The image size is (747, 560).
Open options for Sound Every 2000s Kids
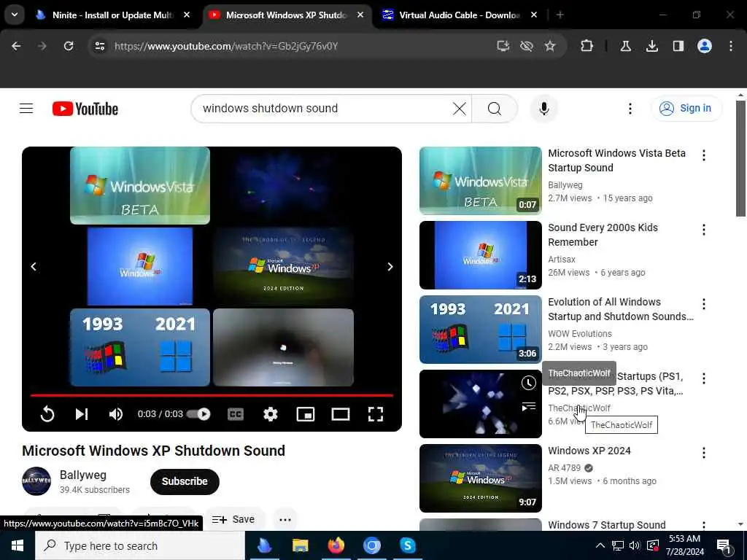(x=704, y=230)
